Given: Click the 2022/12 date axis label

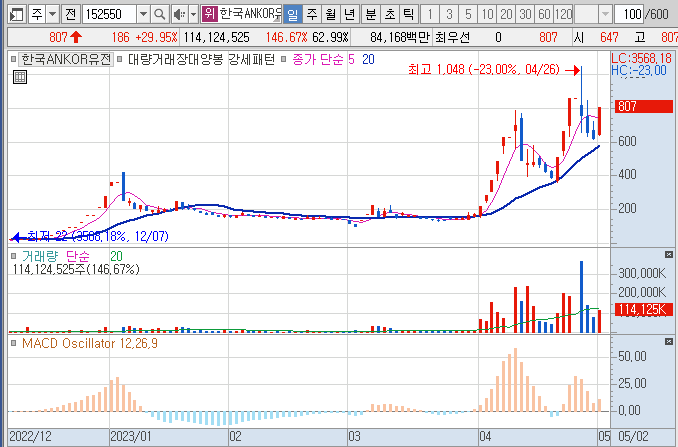Looking at the screenshot, I should click(x=30, y=436).
